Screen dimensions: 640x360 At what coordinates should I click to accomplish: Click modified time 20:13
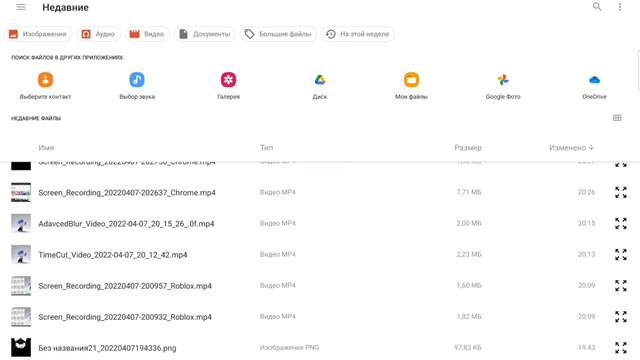point(587,254)
